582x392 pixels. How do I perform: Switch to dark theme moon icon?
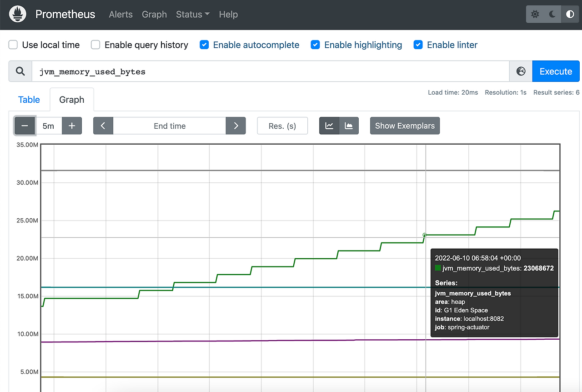click(x=552, y=15)
